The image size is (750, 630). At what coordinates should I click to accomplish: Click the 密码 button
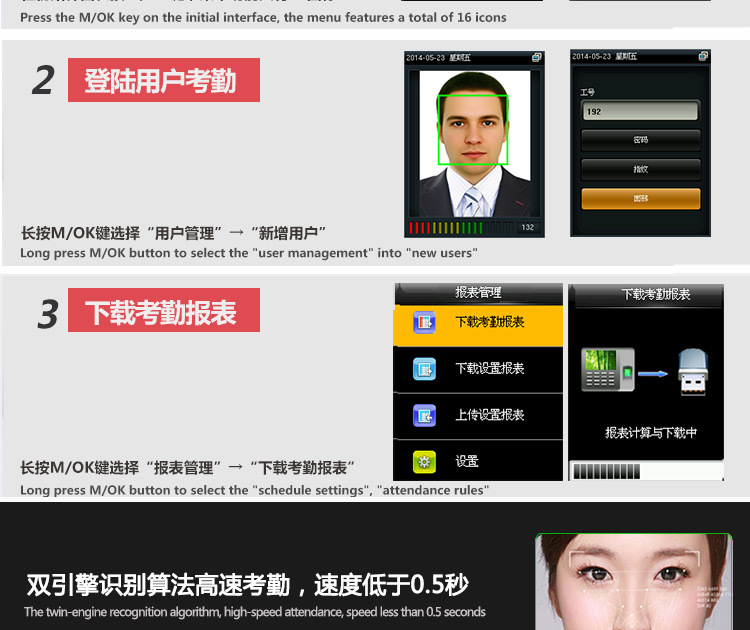[x=640, y=140]
